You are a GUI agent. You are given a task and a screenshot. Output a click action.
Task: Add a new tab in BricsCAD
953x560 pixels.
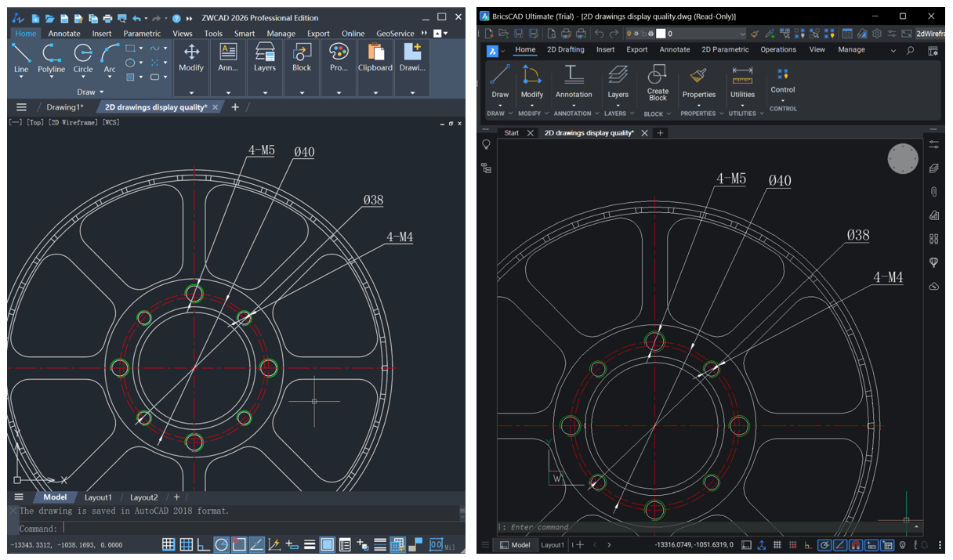tap(660, 133)
